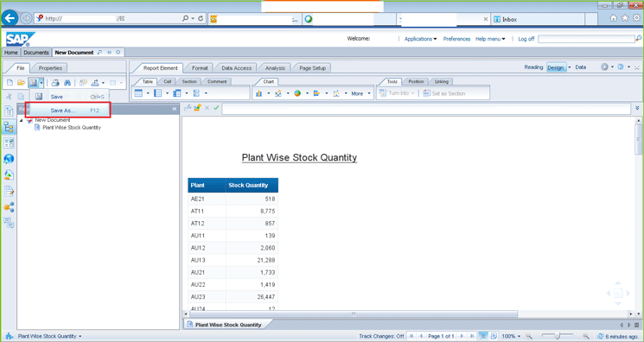The width and height of the screenshot is (644, 342).
Task: Select Plant Wise Stock Quantity tree item
Action: point(72,127)
